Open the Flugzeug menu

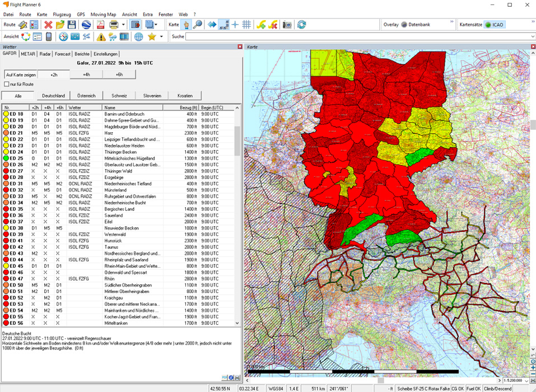[x=62, y=14]
